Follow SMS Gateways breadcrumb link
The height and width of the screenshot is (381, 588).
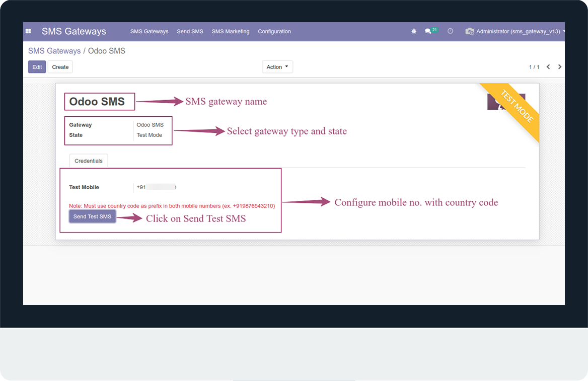(x=54, y=51)
